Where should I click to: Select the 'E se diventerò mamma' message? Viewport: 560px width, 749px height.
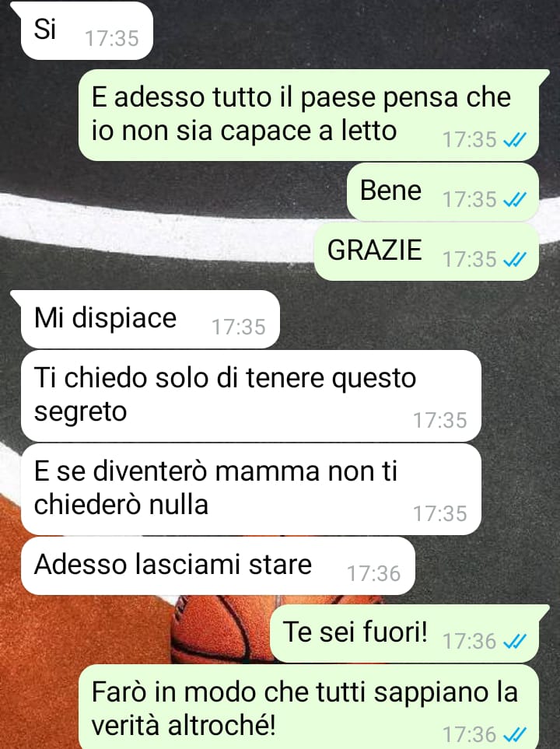click(x=251, y=489)
